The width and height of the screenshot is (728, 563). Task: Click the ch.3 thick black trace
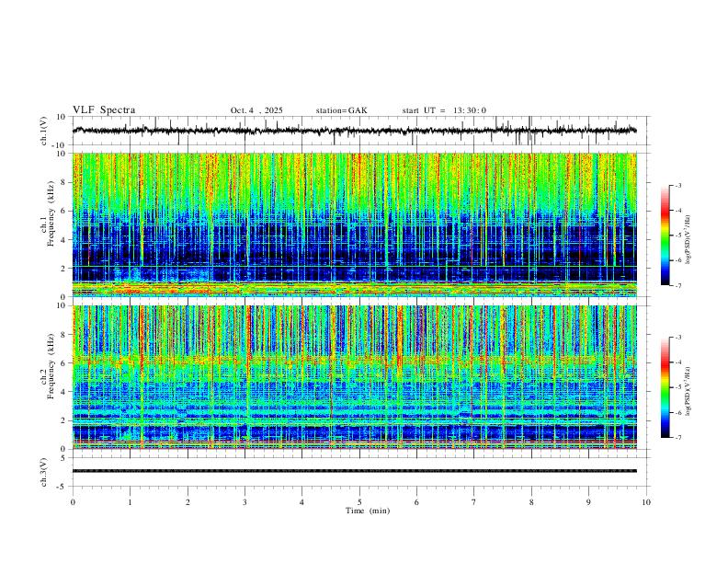(x=354, y=471)
